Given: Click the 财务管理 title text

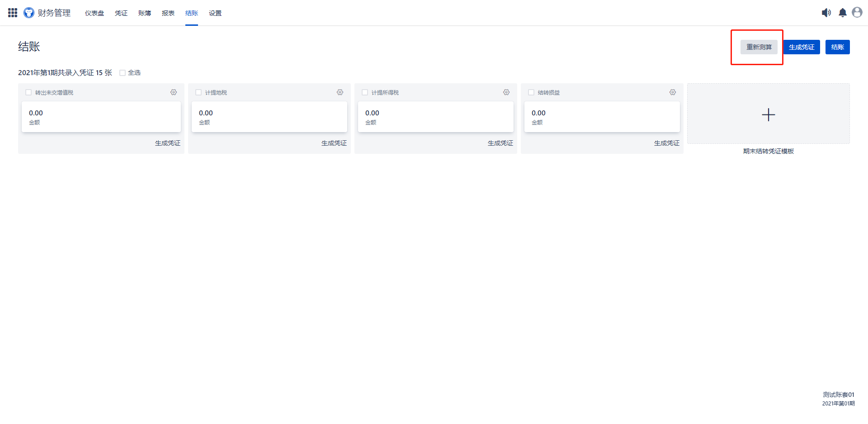Looking at the screenshot, I should click(x=54, y=13).
